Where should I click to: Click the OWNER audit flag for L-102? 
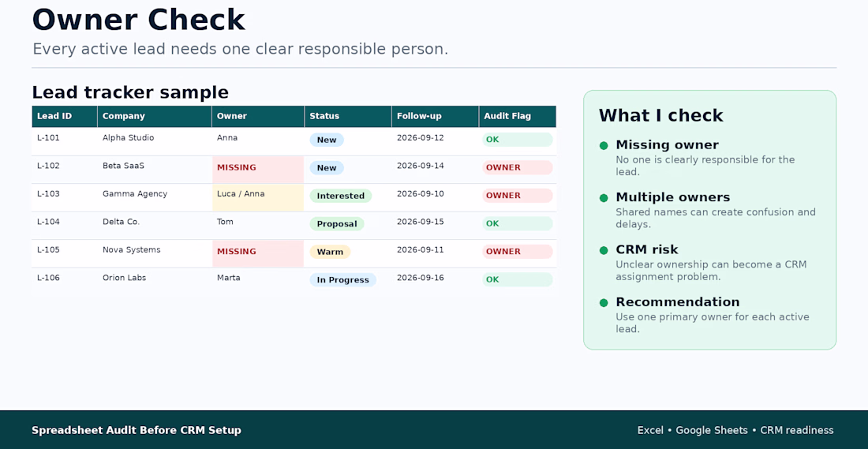(x=518, y=168)
